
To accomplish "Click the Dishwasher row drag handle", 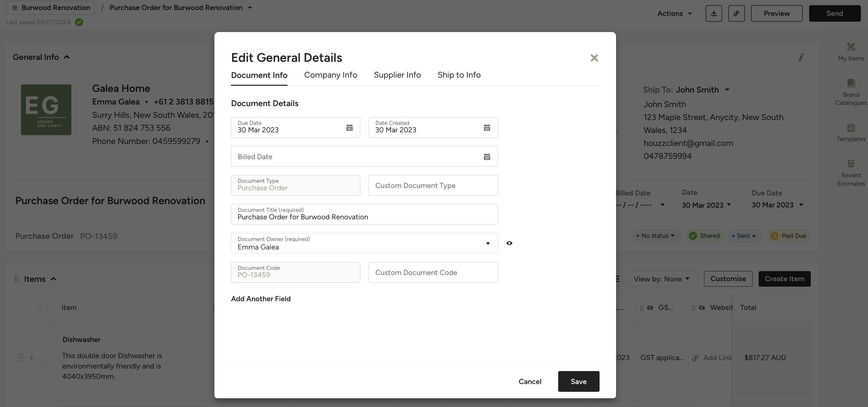I will click(21, 358).
